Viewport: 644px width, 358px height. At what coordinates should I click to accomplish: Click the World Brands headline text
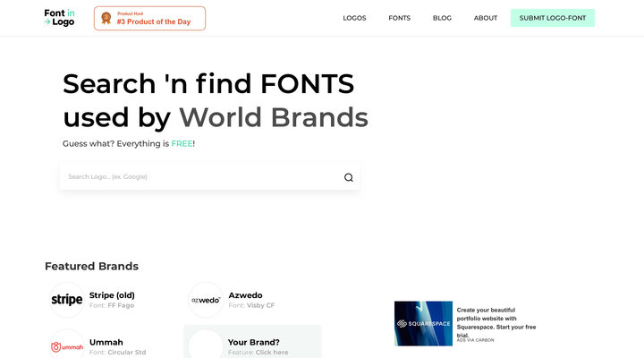(x=274, y=117)
